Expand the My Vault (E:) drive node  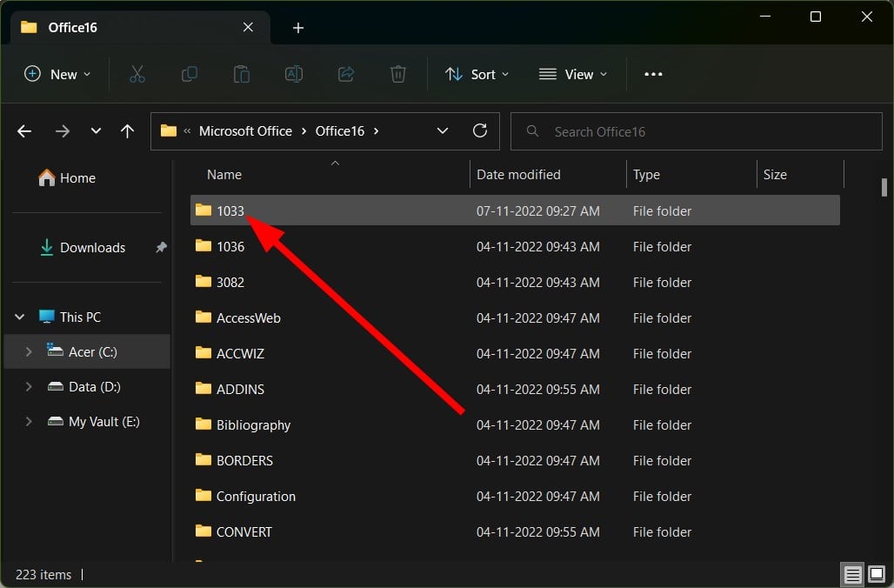point(29,422)
